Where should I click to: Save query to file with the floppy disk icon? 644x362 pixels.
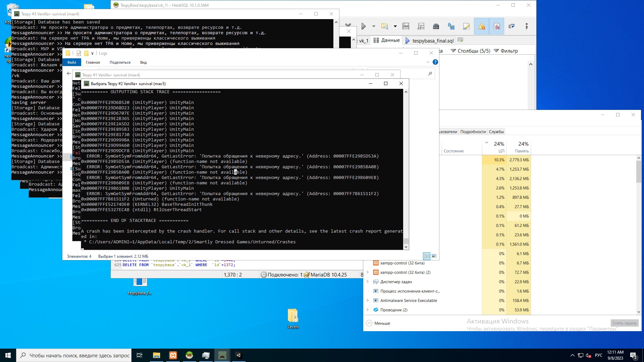click(406, 26)
